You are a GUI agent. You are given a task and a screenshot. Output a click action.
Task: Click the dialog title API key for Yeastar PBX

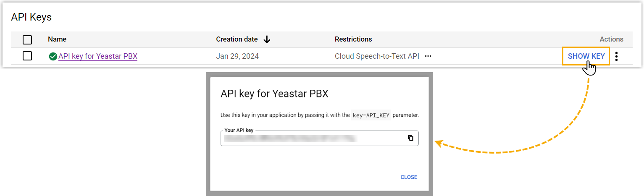point(274,94)
